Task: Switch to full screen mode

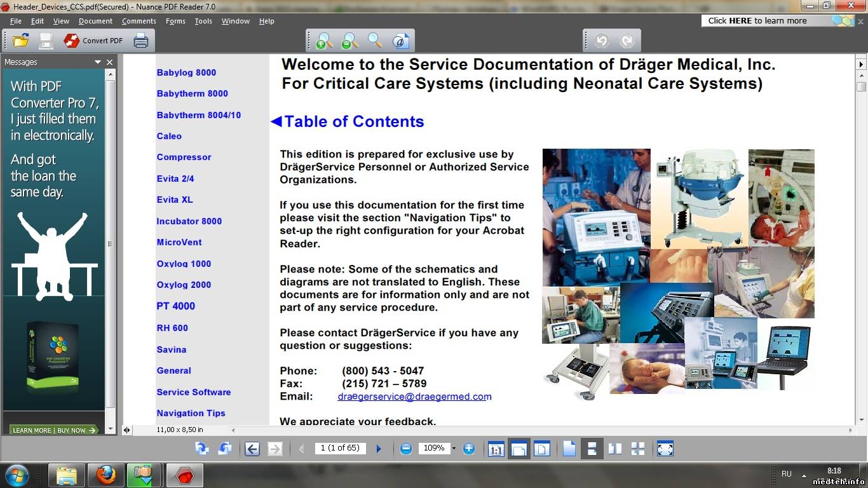Action: pos(665,449)
